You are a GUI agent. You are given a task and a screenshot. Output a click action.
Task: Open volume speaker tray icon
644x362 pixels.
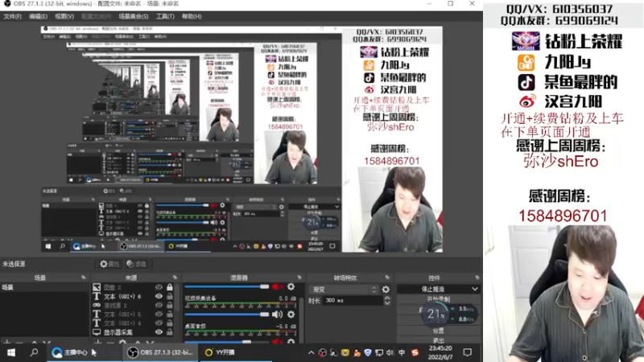point(390,352)
